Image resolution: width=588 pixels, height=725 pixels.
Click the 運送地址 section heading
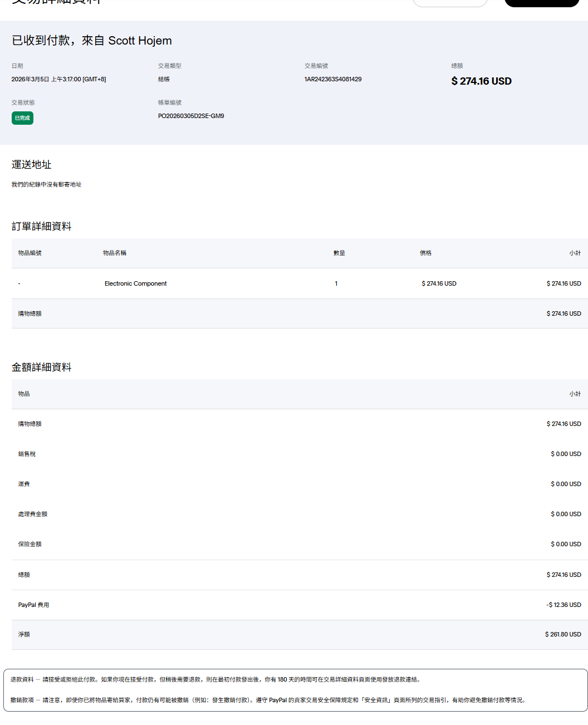tap(32, 165)
